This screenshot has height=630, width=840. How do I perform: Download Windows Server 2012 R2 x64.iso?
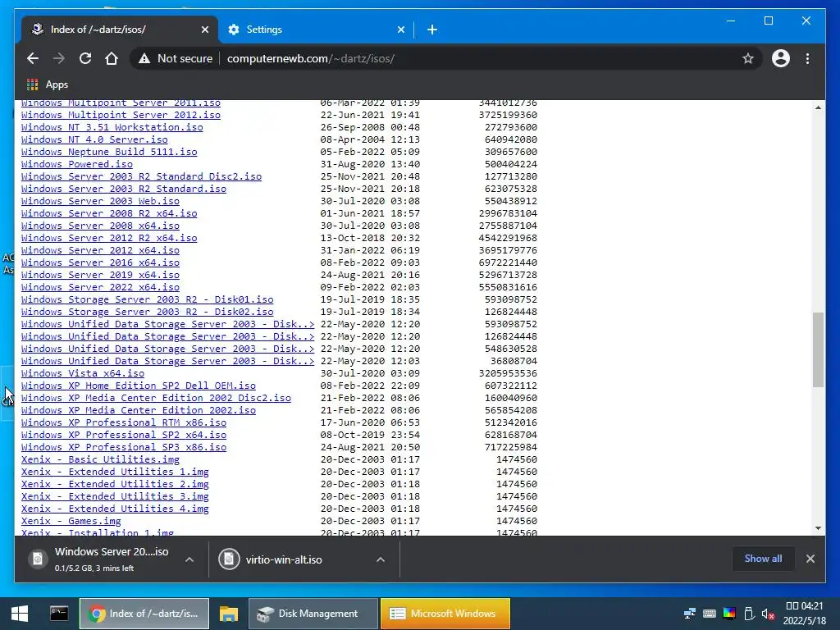[109, 239]
